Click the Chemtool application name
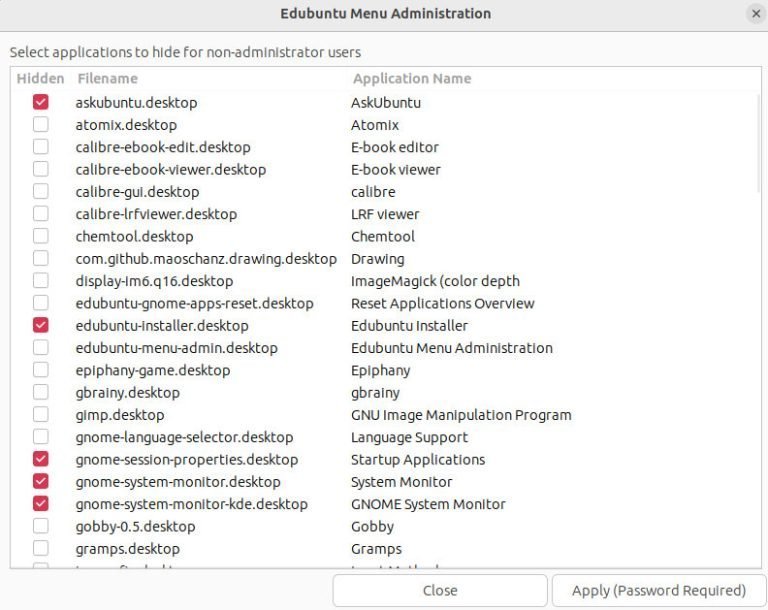Image resolution: width=768 pixels, height=610 pixels. 383,236
